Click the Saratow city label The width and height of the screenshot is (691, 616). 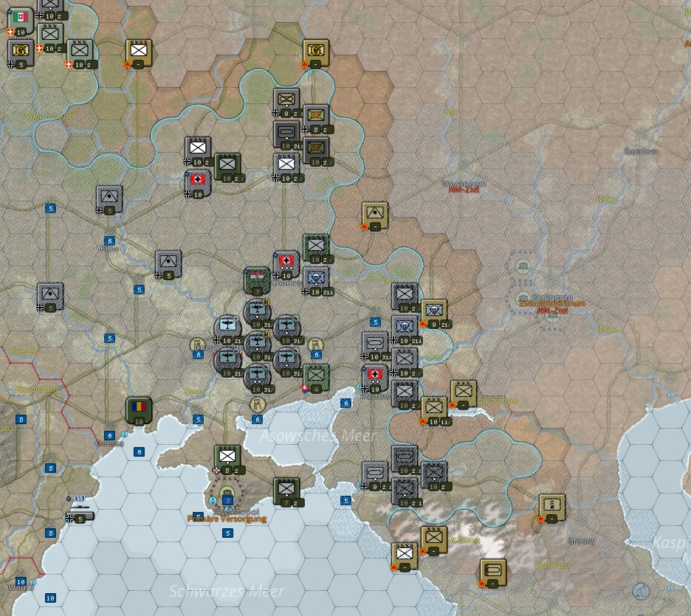click(642, 151)
